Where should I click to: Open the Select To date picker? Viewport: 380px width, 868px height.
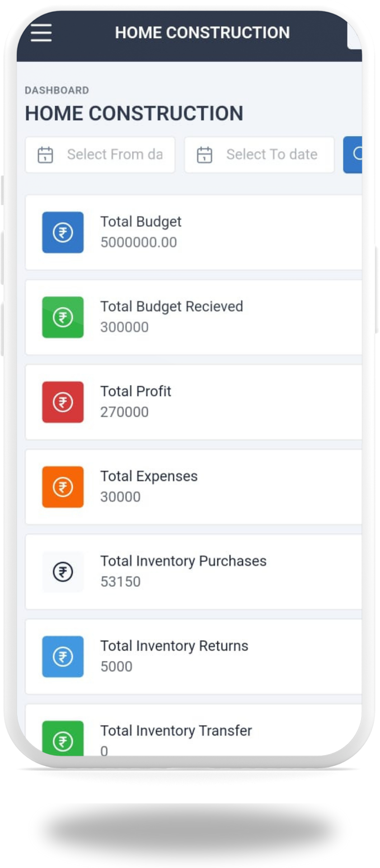272,155
